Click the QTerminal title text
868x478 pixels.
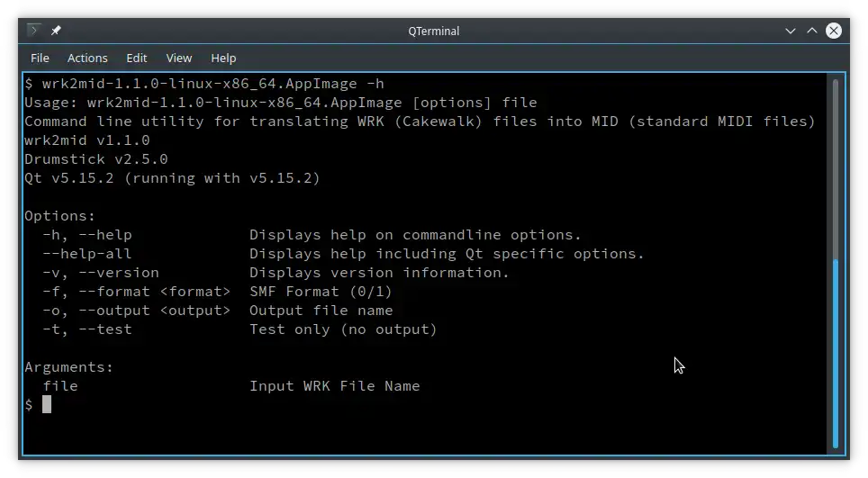(433, 31)
